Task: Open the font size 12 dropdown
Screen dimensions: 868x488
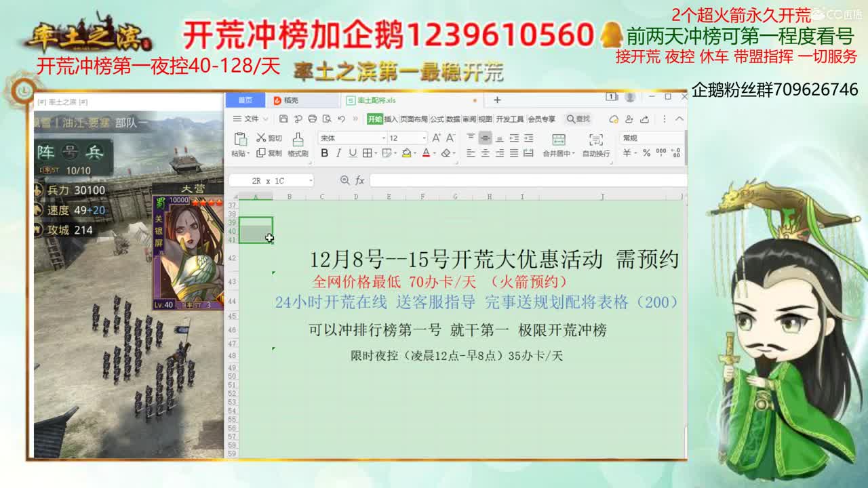Action: pos(424,138)
